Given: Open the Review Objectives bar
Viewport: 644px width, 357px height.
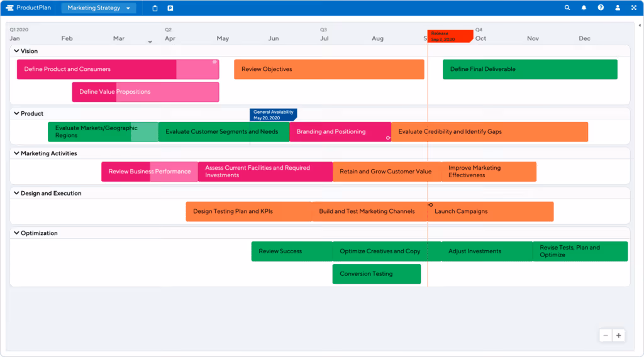Looking at the screenshot, I should click(x=329, y=69).
